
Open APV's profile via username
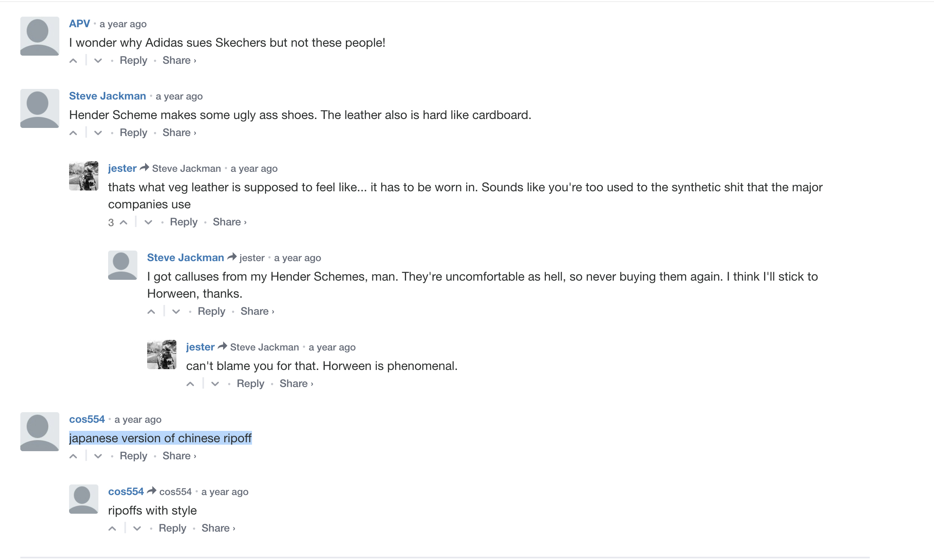79,24
